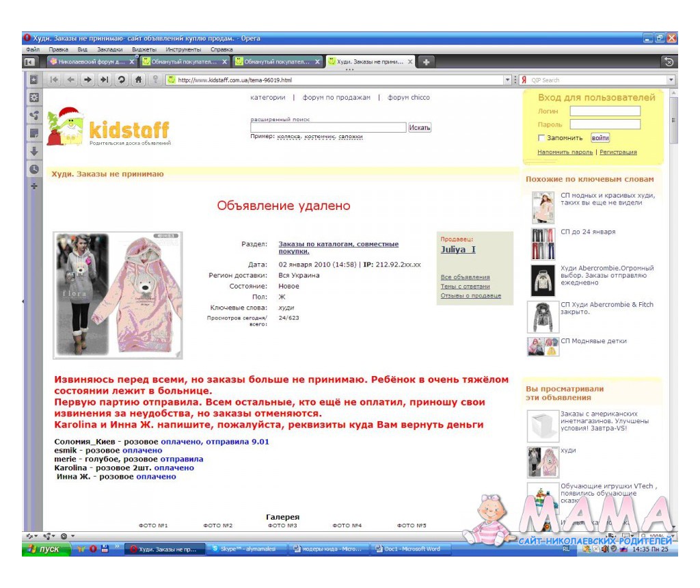Open Notes panel in the Opera sidebar

(x=33, y=133)
